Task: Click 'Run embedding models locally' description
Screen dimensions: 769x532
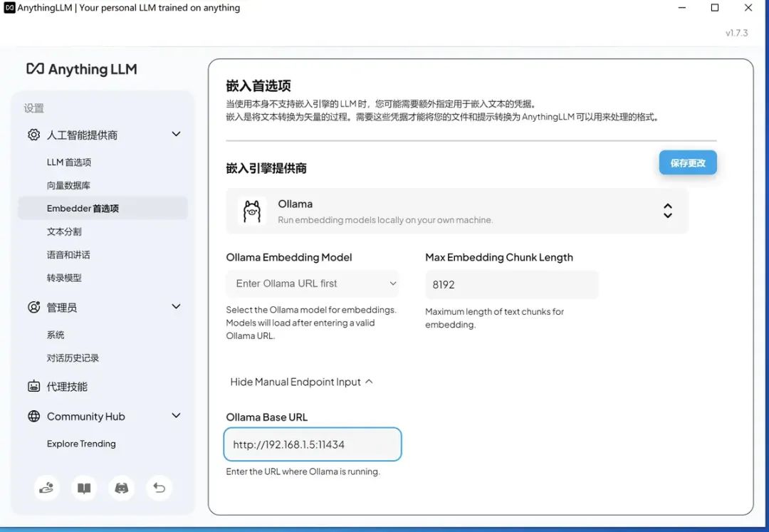Action: point(385,219)
